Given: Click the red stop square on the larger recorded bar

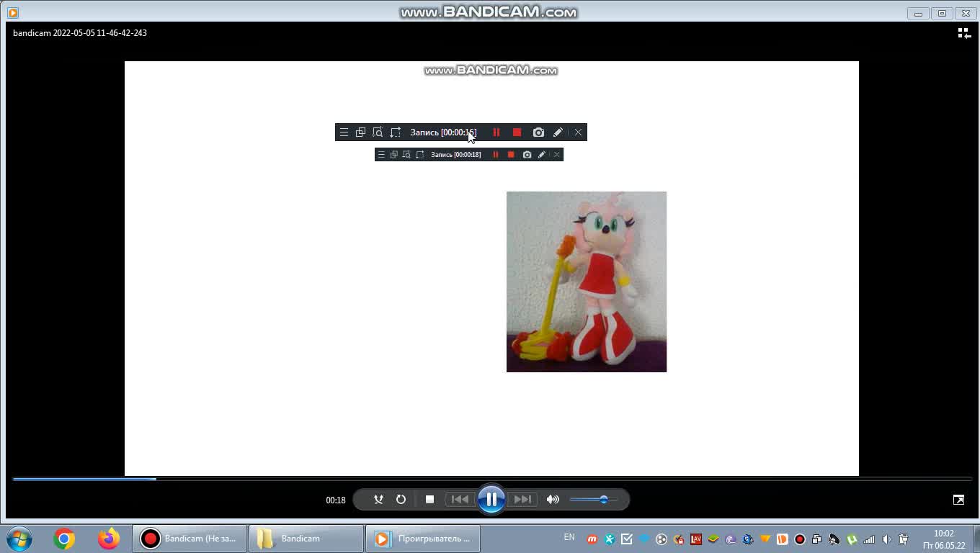Looking at the screenshot, I should (517, 132).
